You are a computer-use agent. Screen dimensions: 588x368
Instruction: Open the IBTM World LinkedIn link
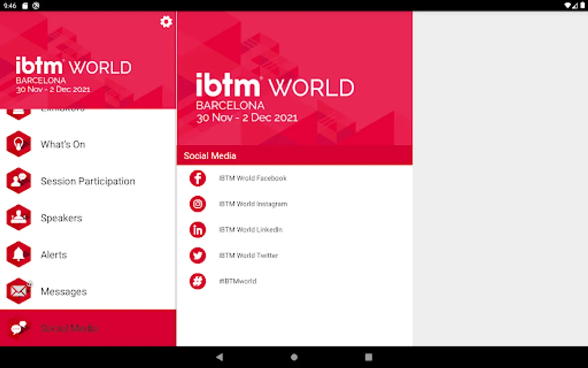coord(294,230)
